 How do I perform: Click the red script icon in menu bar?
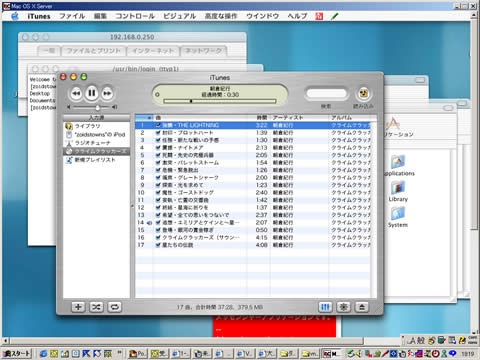(319, 16)
